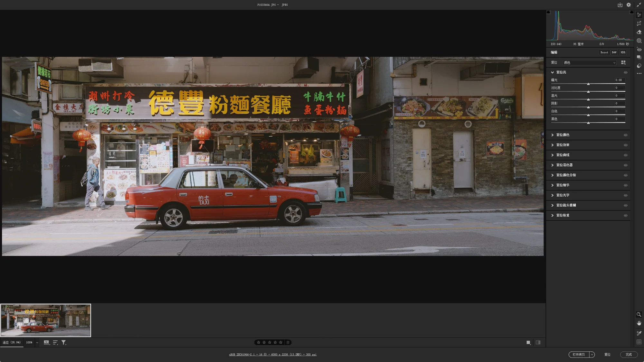
Task: Select the color sampler eyedropper tool
Action: (639, 333)
